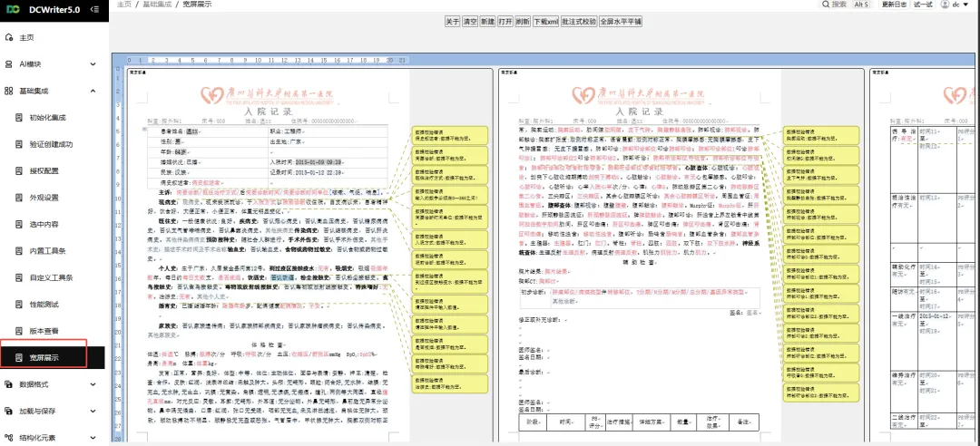Click document icon beside 内置工具条
The width and height of the screenshot is (980, 446).
click(x=19, y=251)
